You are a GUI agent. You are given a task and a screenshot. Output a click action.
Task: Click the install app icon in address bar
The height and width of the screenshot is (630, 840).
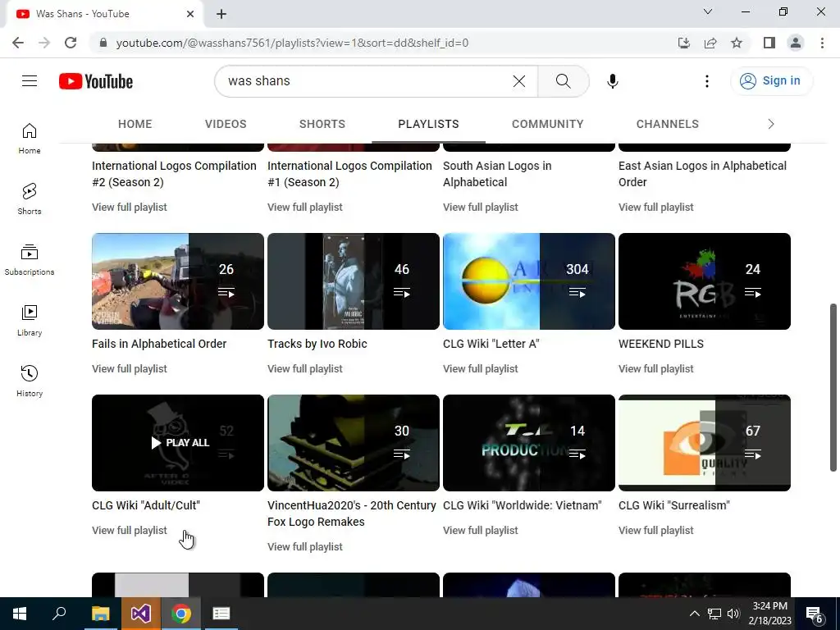click(684, 43)
